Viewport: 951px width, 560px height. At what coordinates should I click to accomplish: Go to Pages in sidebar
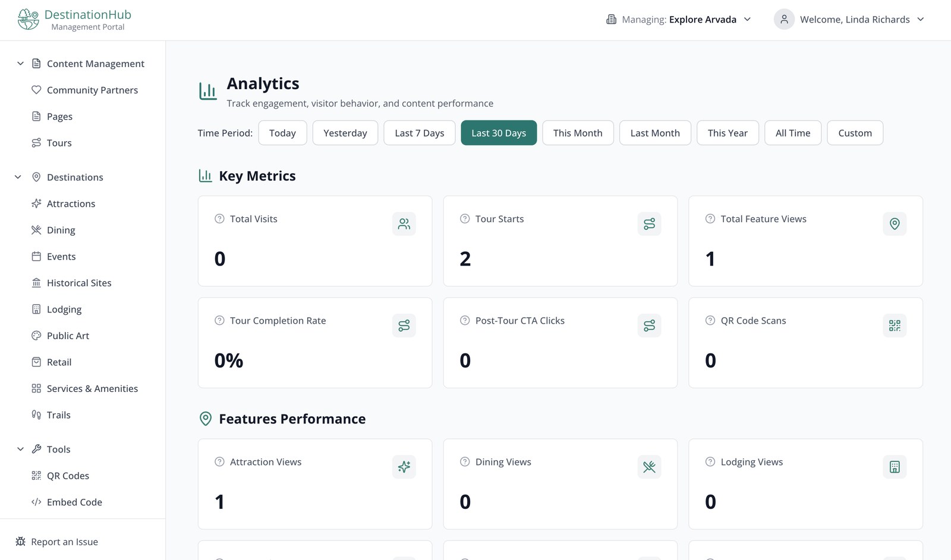pyautogui.click(x=59, y=116)
